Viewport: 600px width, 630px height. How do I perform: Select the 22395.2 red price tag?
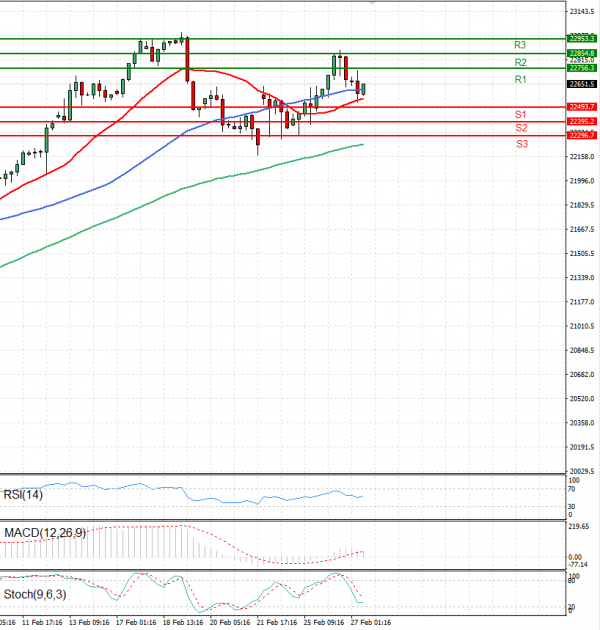[582, 121]
